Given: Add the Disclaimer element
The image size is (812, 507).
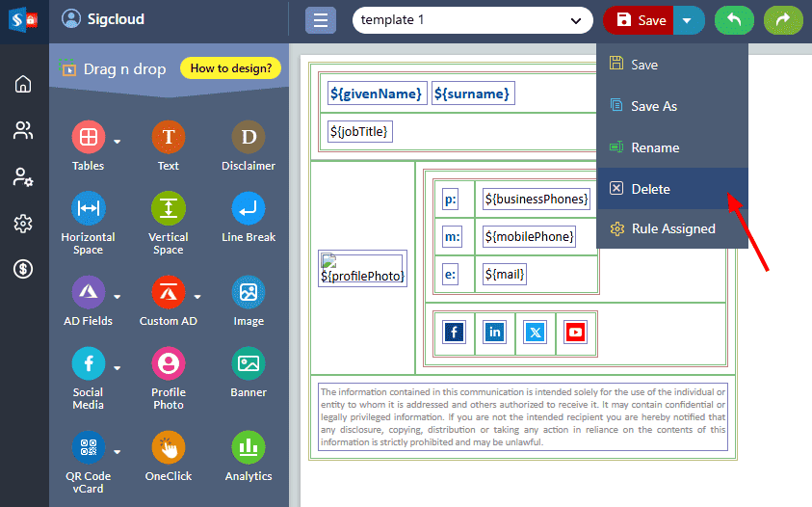Looking at the screenshot, I should click(249, 138).
